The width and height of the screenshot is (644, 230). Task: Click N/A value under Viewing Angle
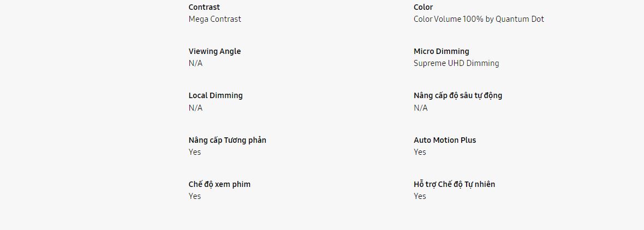pos(195,63)
